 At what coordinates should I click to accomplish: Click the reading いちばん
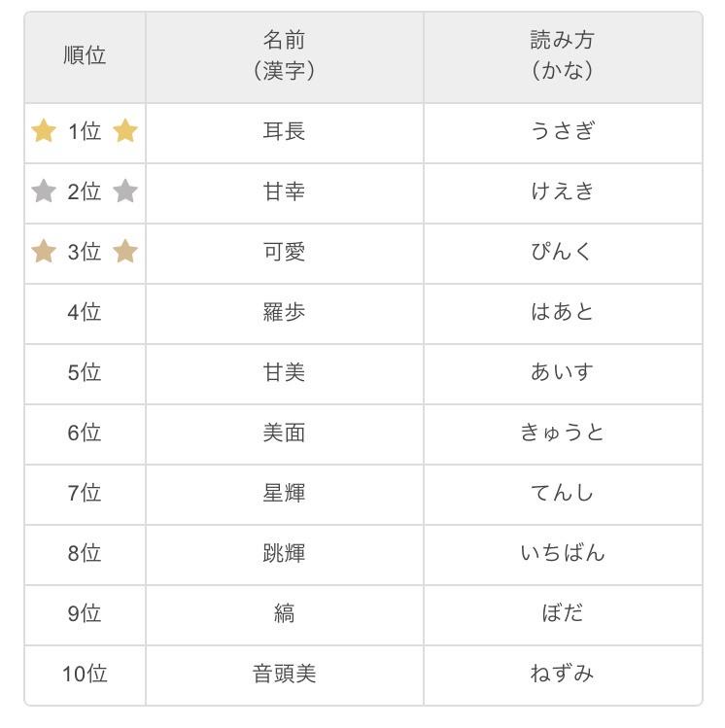(563, 553)
